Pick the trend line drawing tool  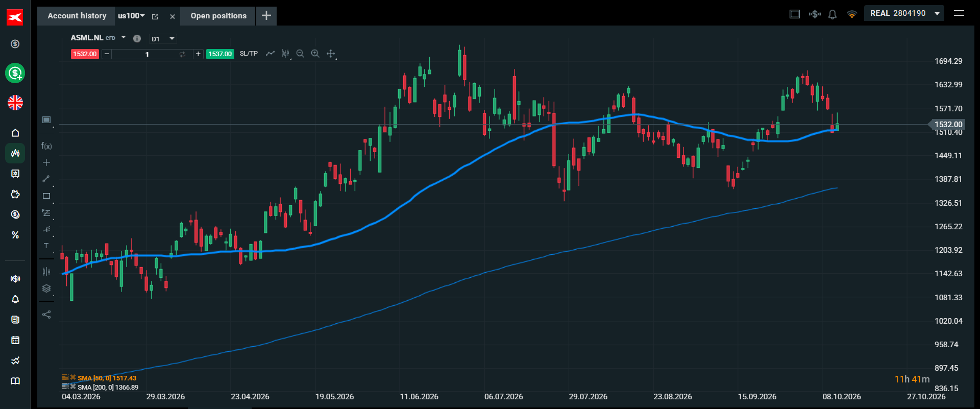[x=46, y=179]
